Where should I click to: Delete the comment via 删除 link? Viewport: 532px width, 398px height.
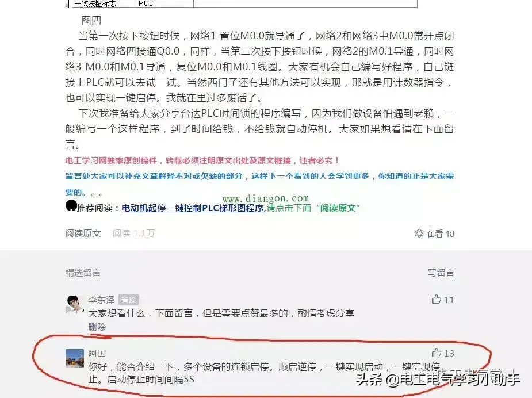(97, 327)
